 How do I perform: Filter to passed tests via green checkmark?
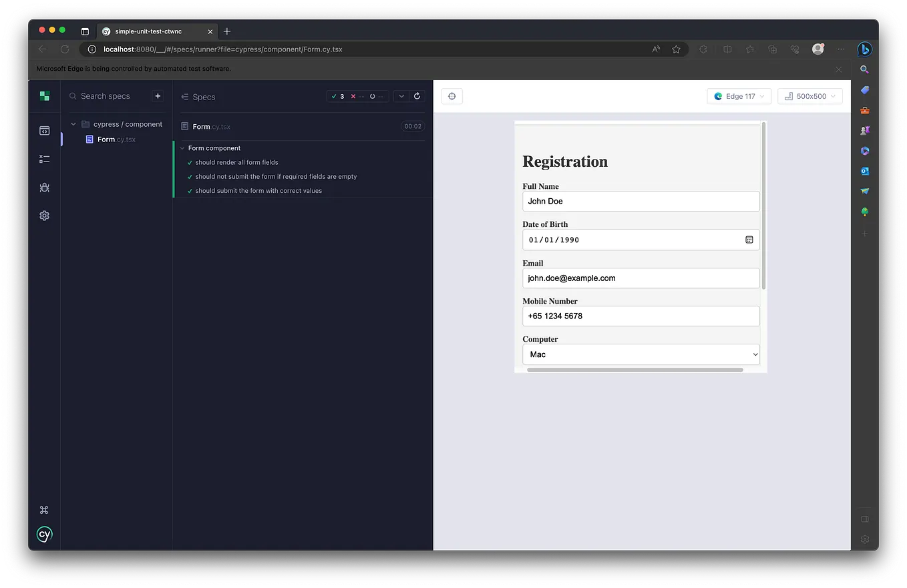[x=335, y=96]
